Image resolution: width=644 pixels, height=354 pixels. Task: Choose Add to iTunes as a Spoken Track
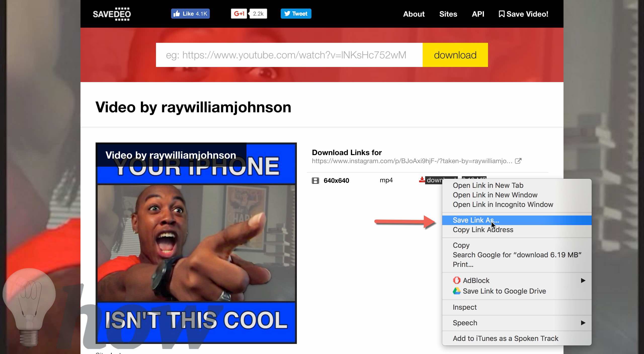[517, 338]
